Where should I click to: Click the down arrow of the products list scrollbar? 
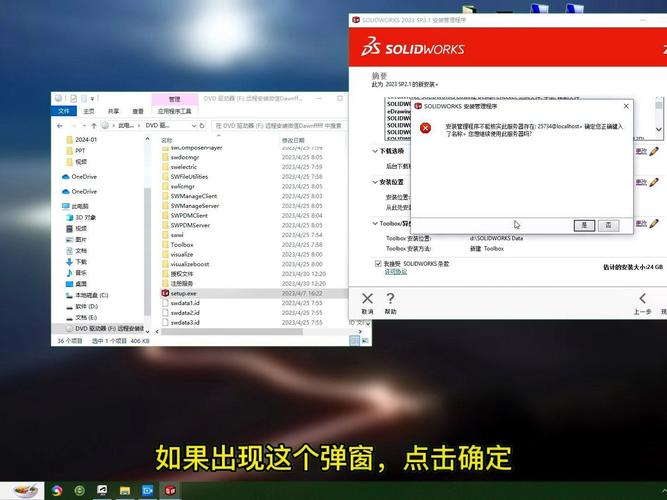[x=658, y=129]
